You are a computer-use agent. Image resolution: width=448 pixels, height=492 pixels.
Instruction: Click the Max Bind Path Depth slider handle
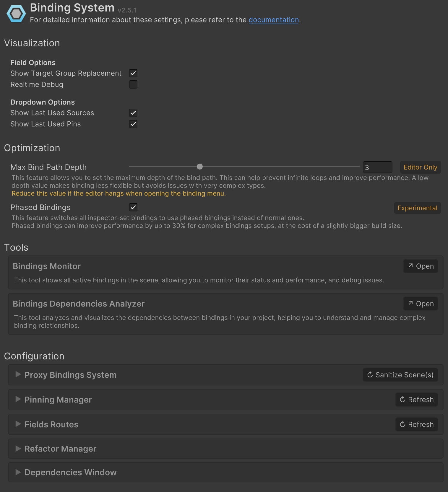pyautogui.click(x=200, y=167)
